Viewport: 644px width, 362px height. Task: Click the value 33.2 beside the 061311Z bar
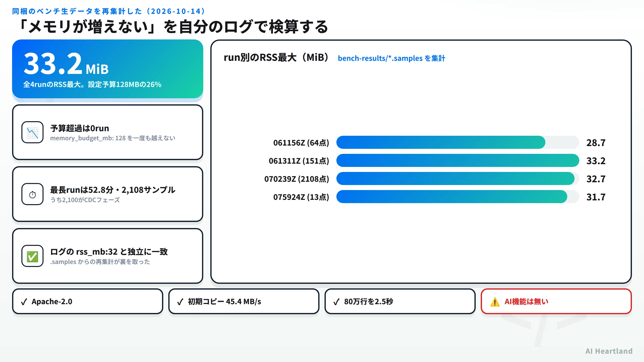(x=596, y=161)
